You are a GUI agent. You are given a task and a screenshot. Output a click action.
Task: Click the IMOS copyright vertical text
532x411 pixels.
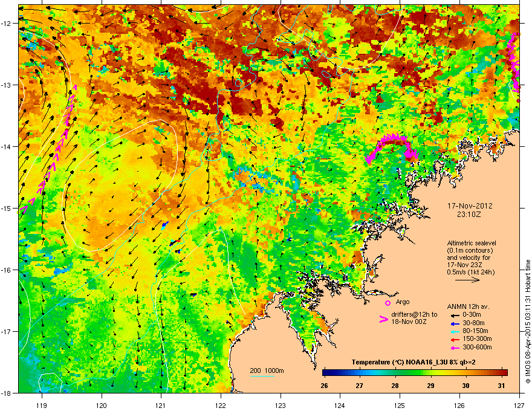pyautogui.click(x=528, y=322)
